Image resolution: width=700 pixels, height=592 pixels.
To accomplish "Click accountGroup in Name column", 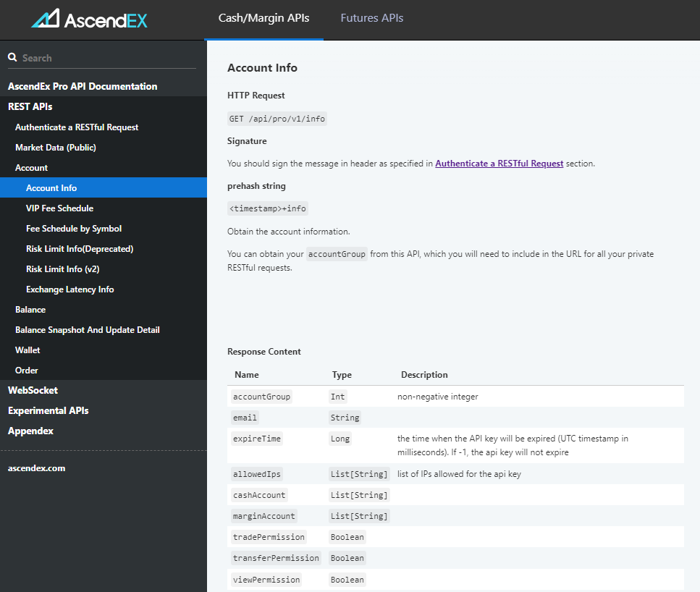I will tap(261, 397).
